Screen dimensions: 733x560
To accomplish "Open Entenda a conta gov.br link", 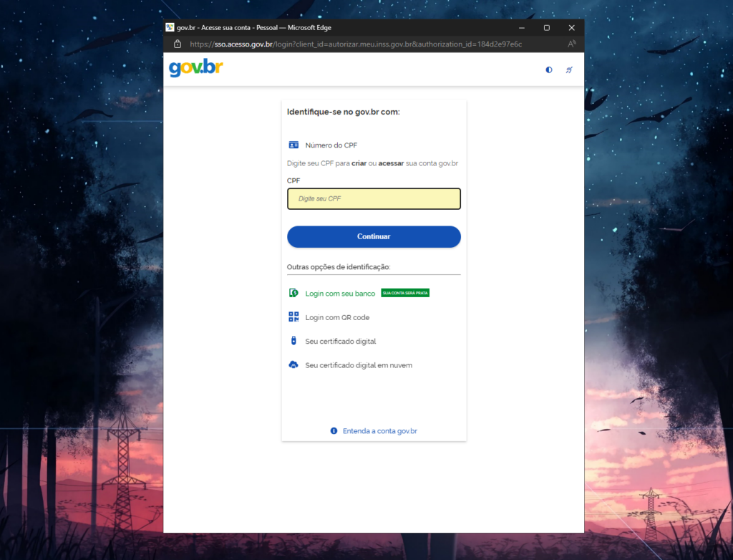I will click(x=380, y=431).
